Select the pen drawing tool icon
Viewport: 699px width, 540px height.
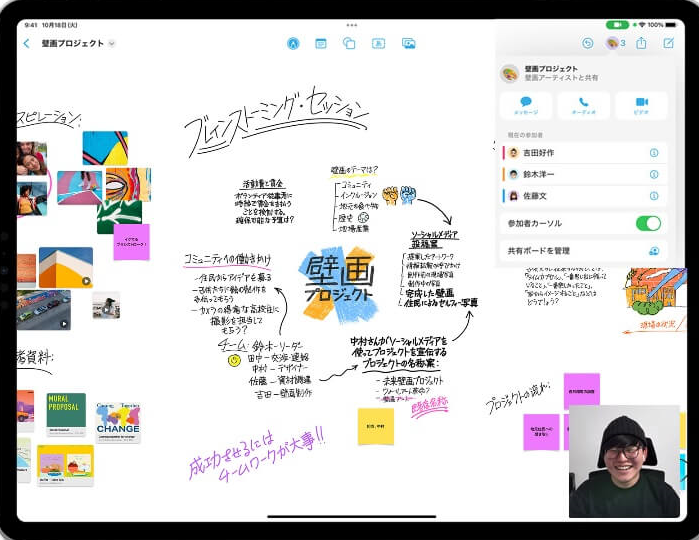[x=293, y=43]
